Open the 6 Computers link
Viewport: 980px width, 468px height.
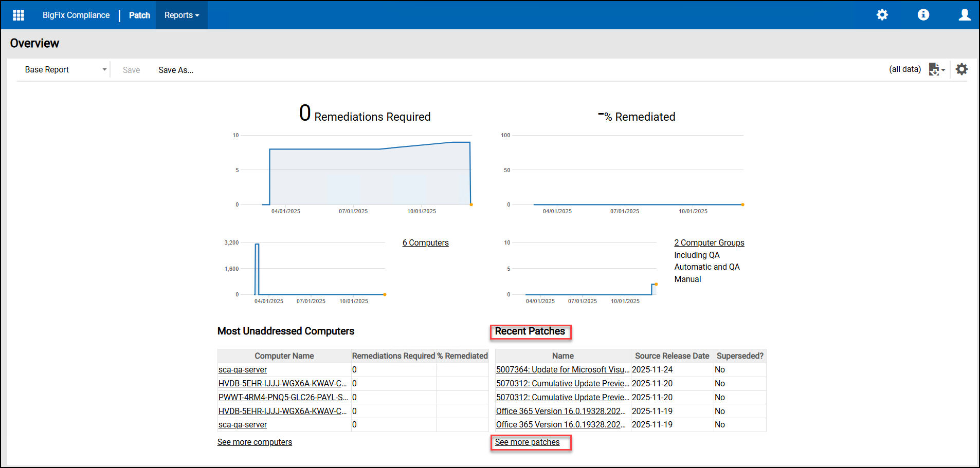425,243
